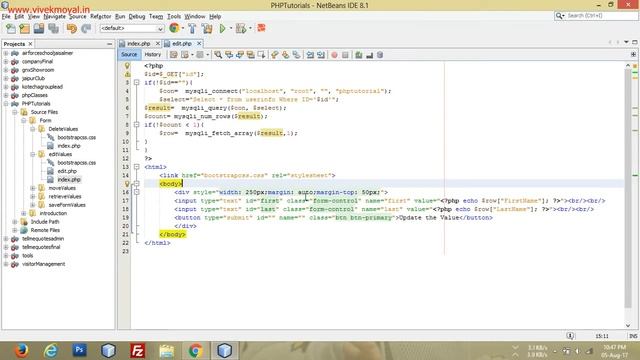
Task: Click the Debug Project toolbar icon
Action: point(241,28)
